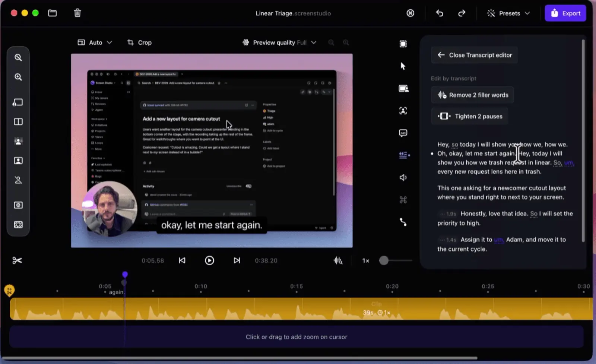Open the Preview quality Full dropdown
Image resolution: width=596 pixels, height=364 pixels.
click(x=279, y=42)
